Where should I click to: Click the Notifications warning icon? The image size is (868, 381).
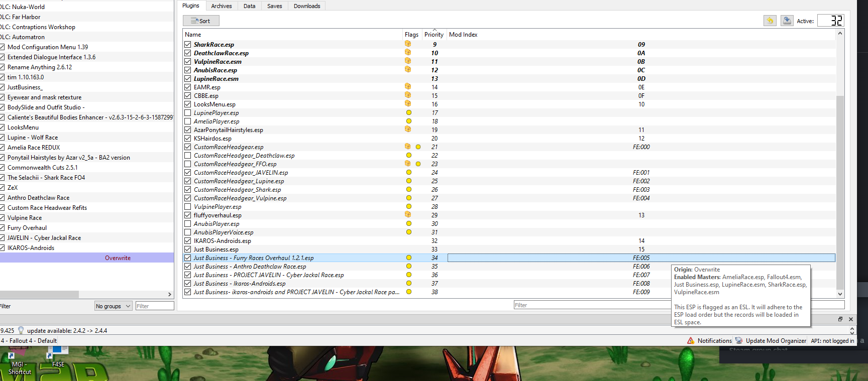click(691, 340)
